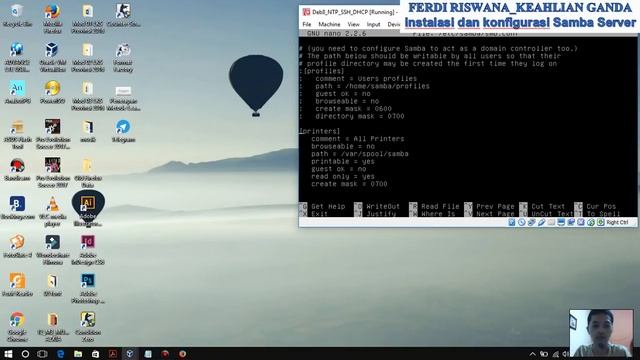
Task: Click the 'read only = yes' line
Action: tap(342, 176)
